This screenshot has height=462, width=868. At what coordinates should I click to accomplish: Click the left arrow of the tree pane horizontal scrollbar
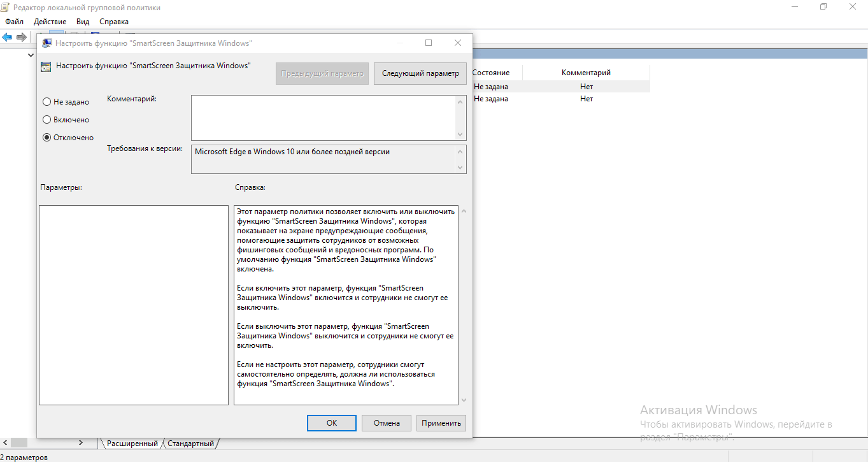click(6, 442)
